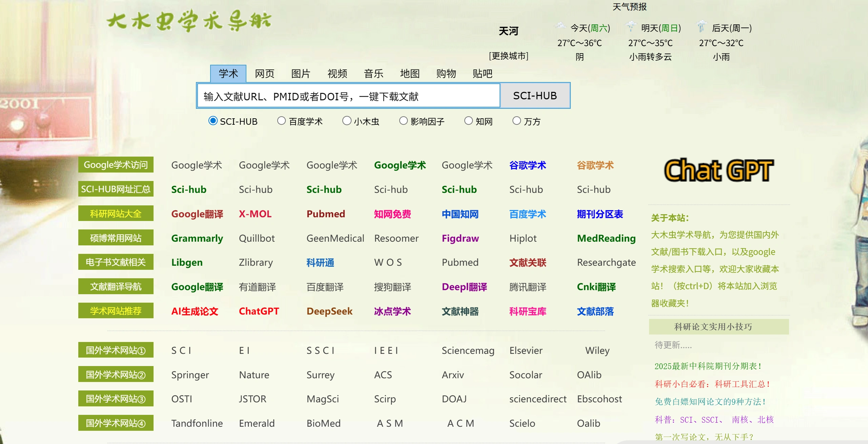Open the Google学术访问 category button
868x444 pixels.
(116, 165)
